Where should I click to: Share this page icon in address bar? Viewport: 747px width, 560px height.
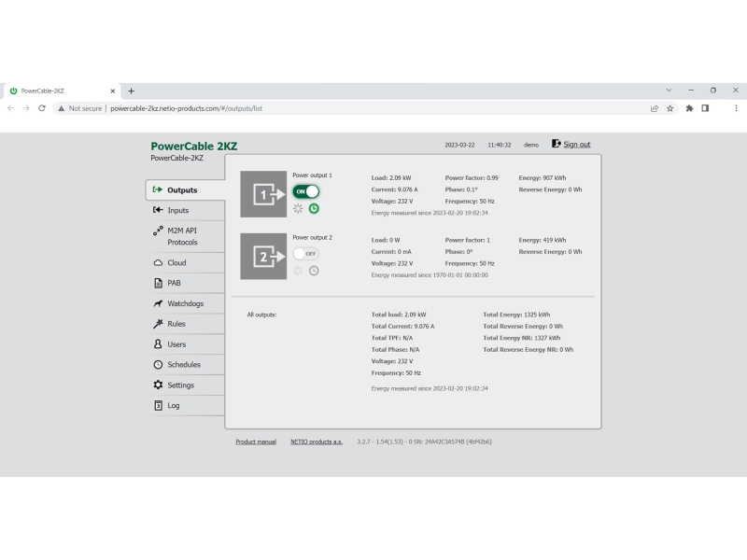click(x=655, y=108)
